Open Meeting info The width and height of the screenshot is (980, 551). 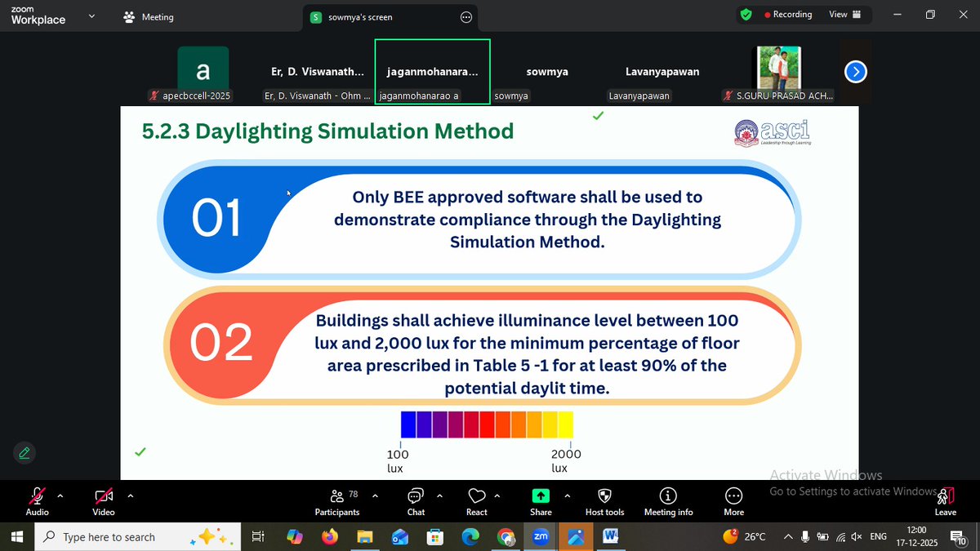pyautogui.click(x=668, y=500)
